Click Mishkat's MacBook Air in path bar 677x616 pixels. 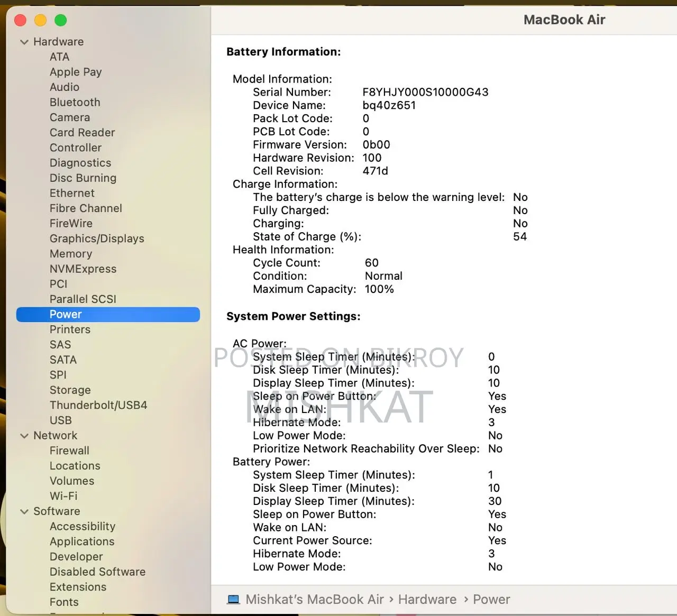coord(315,600)
